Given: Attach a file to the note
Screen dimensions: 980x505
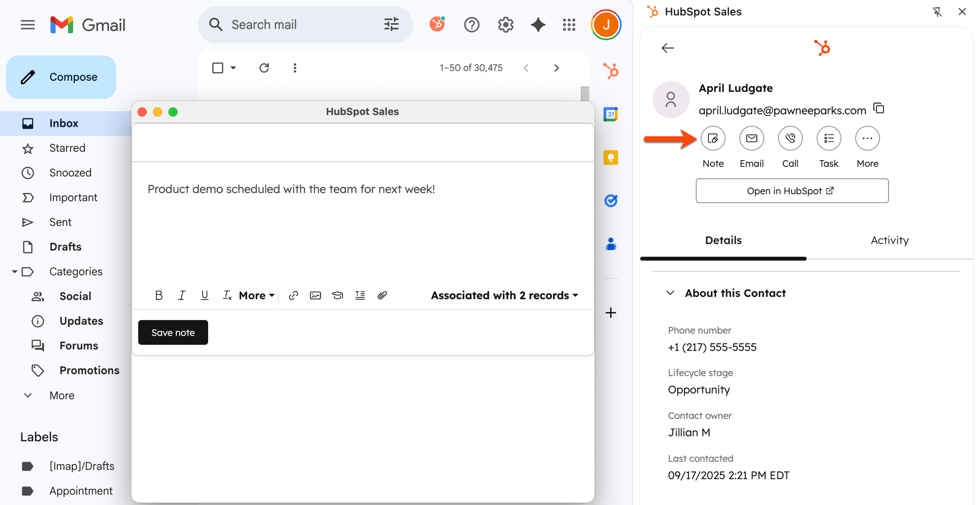Looking at the screenshot, I should [x=382, y=295].
